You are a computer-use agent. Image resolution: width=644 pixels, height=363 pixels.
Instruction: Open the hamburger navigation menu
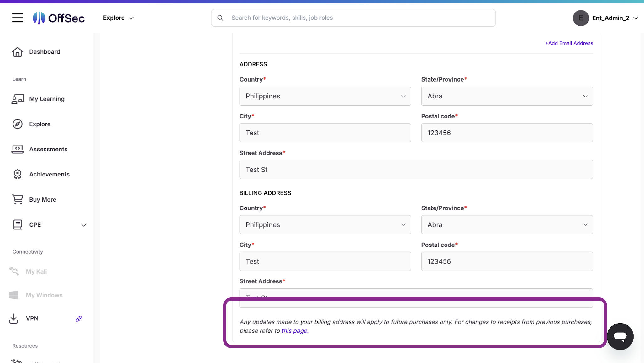pos(18,18)
